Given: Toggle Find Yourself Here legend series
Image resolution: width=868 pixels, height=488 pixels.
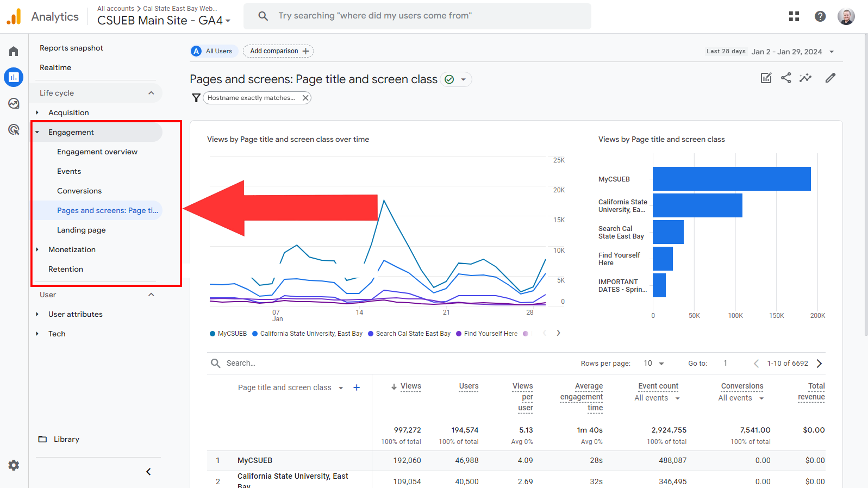Looking at the screenshot, I should pyautogui.click(x=486, y=334).
